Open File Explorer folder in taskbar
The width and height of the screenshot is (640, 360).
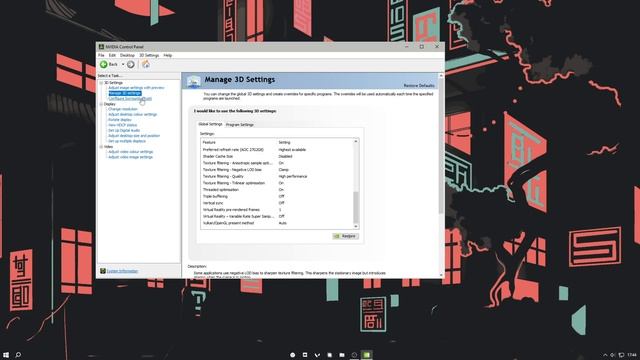pyautogui.click(x=342, y=355)
